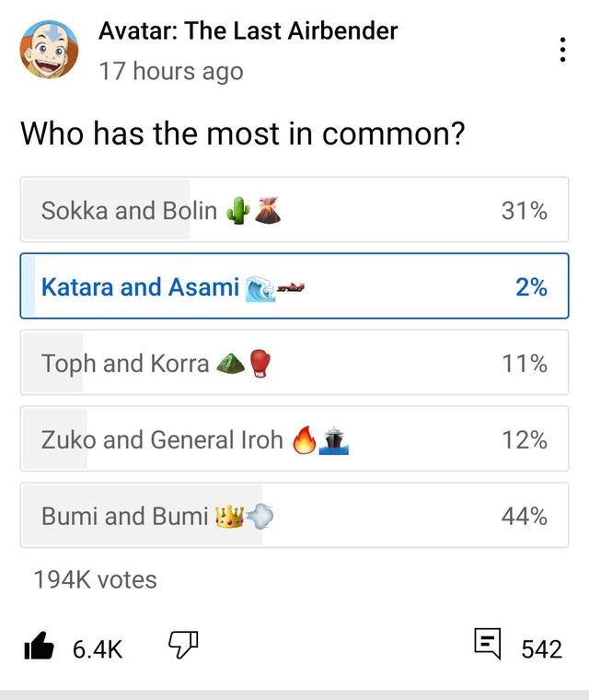Click the crown emoji beside Bumi
589x700 pixels.
pyautogui.click(x=229, y=516)
